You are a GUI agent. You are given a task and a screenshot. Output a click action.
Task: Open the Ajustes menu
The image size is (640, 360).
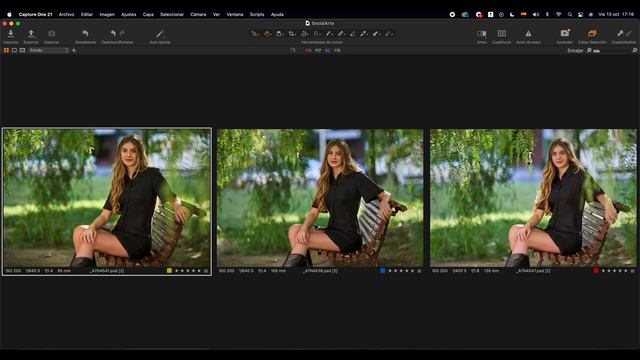pos(129,14)
